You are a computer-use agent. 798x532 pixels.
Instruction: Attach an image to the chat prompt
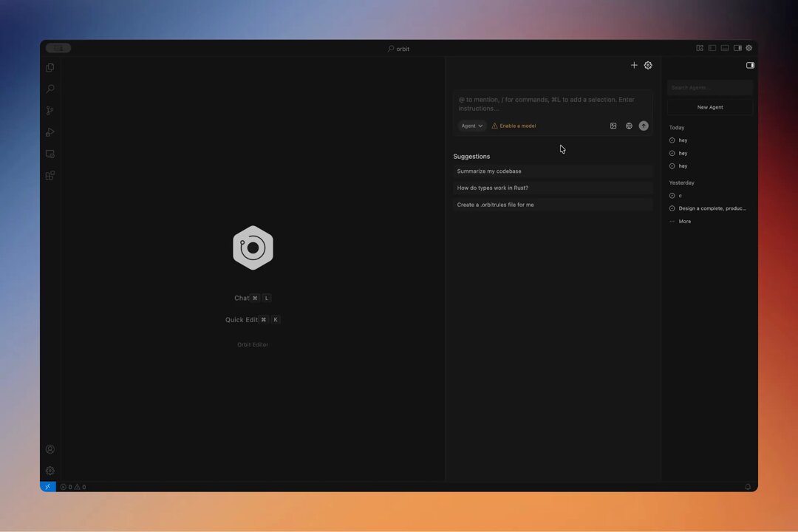click(x=613, y=126)
